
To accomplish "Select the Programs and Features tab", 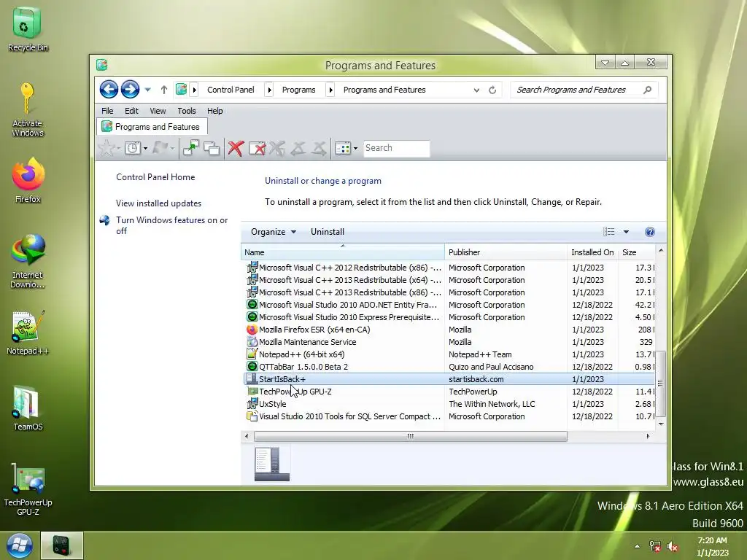I will [x=152, y=127].
